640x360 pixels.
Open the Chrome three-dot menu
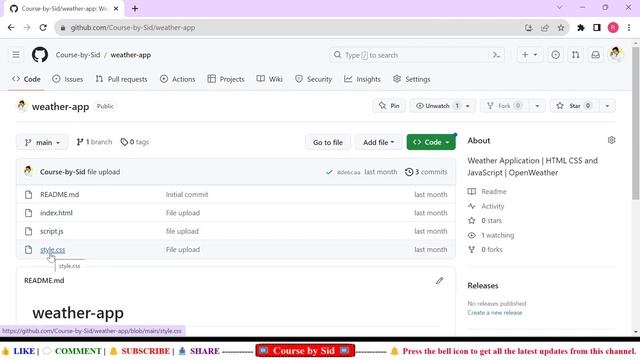(x=629, y=28)
